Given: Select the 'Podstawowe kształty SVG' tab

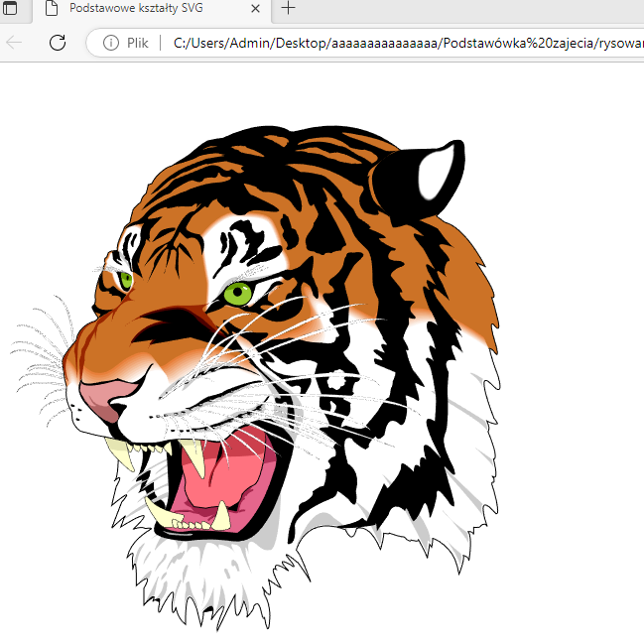Looking at the screenshot, I should [x=152, y=9].
